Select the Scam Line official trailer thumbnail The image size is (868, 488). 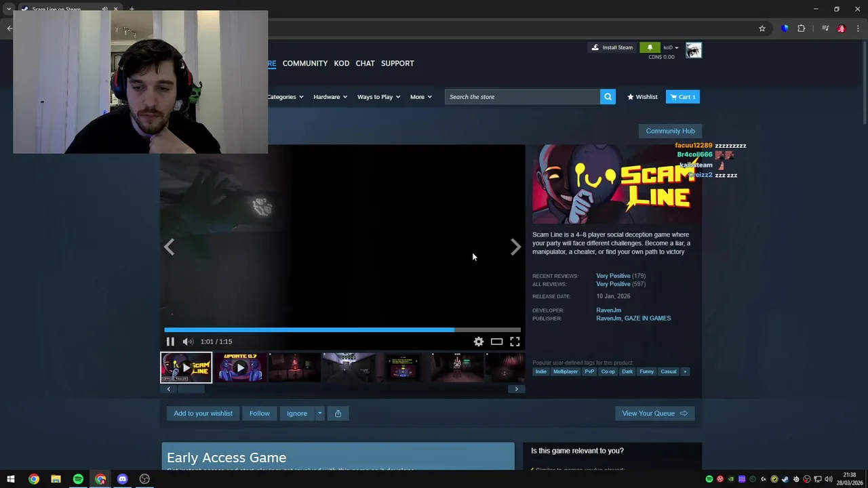[186, 367]
